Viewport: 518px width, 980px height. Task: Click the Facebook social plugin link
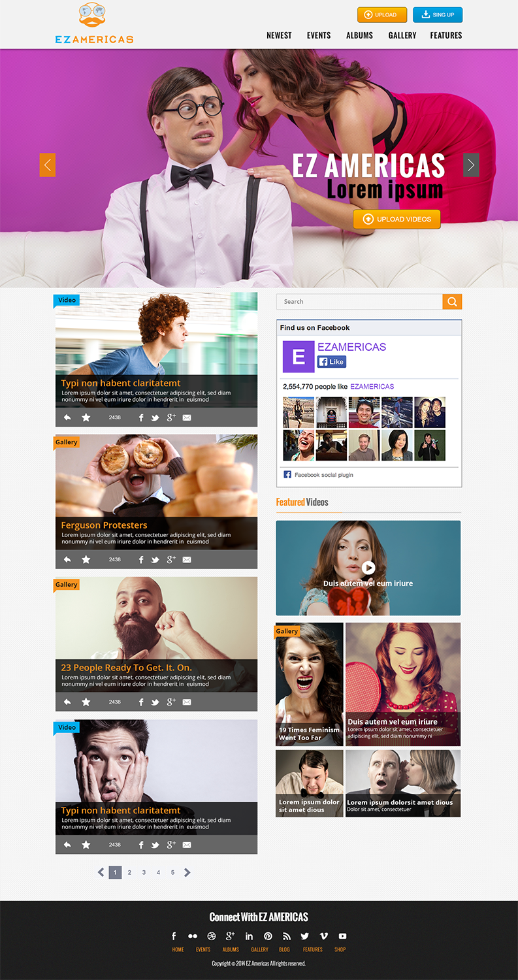pos(323,475)
